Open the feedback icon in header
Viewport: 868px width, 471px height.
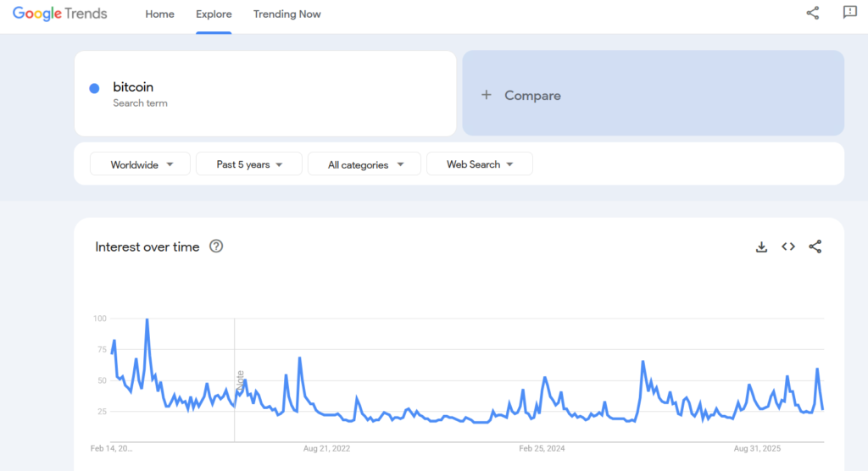click(849, 13)
